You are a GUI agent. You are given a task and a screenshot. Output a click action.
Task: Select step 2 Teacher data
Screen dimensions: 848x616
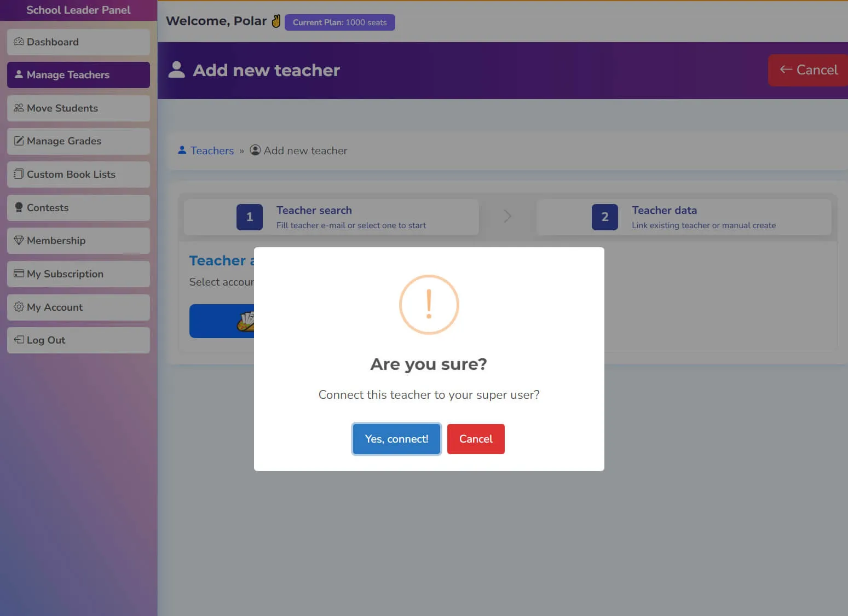pos(684,217)
